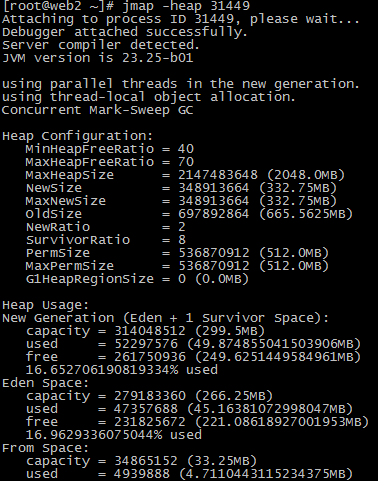Click the line 'Debugger attached successfully.'
This screenshot has height=481, width=378.
125,32
